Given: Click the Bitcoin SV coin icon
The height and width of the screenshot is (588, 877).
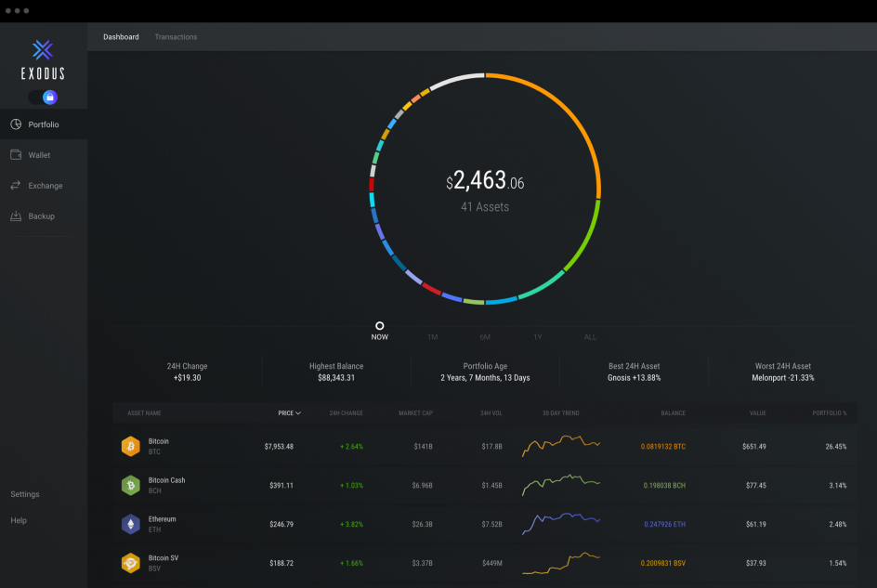Looking at the screenshot, I should click(x=130, y=563).
